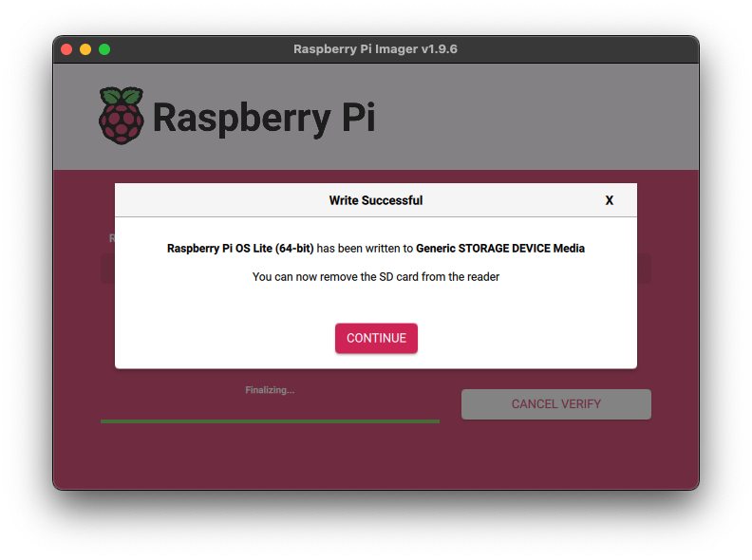The image size is (752, 560).
Task: Click the "Write Successful" dialog title
Action: click(x=375, y=200)
